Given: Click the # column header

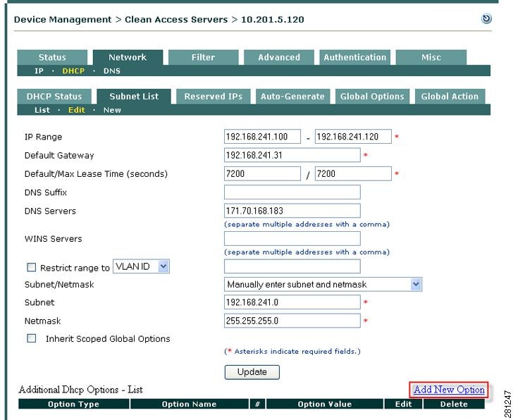Looking at the screenshot, I should tap(257, 404).
